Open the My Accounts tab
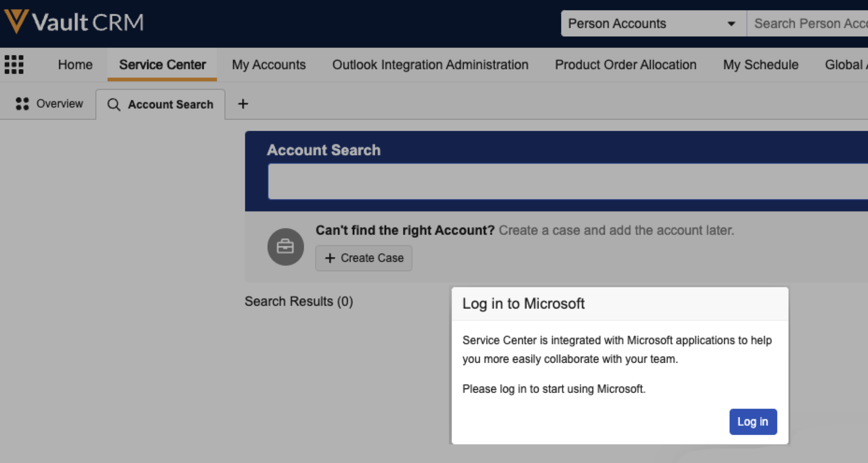Image resolution: width=868 pixels, height=463 pixels. pyautogui.click(x=268, y=65)
